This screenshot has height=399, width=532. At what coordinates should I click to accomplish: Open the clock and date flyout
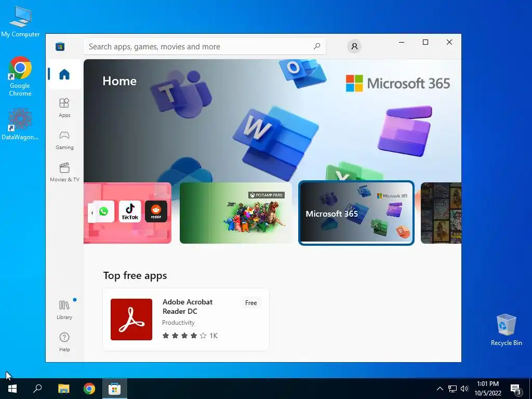click(488, 389)
